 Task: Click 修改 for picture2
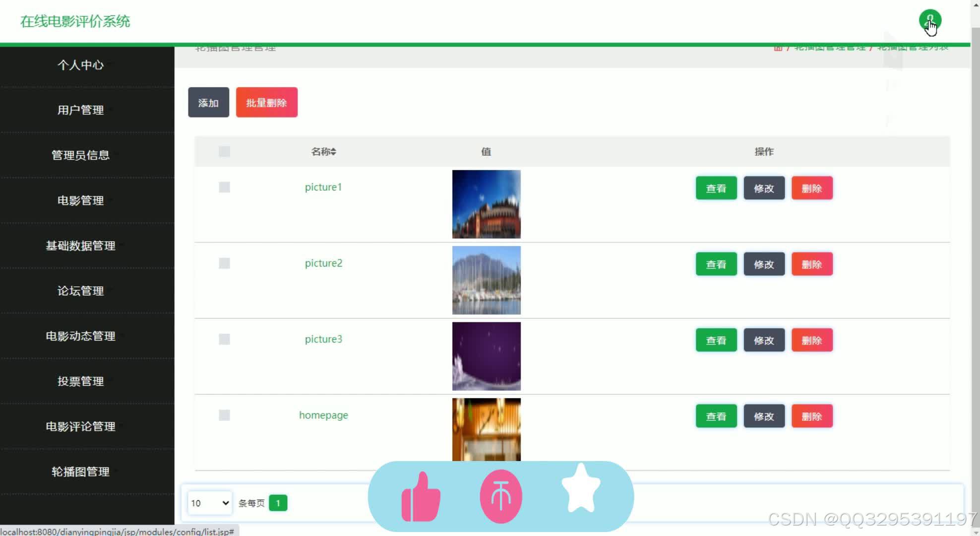click(764, 264)
